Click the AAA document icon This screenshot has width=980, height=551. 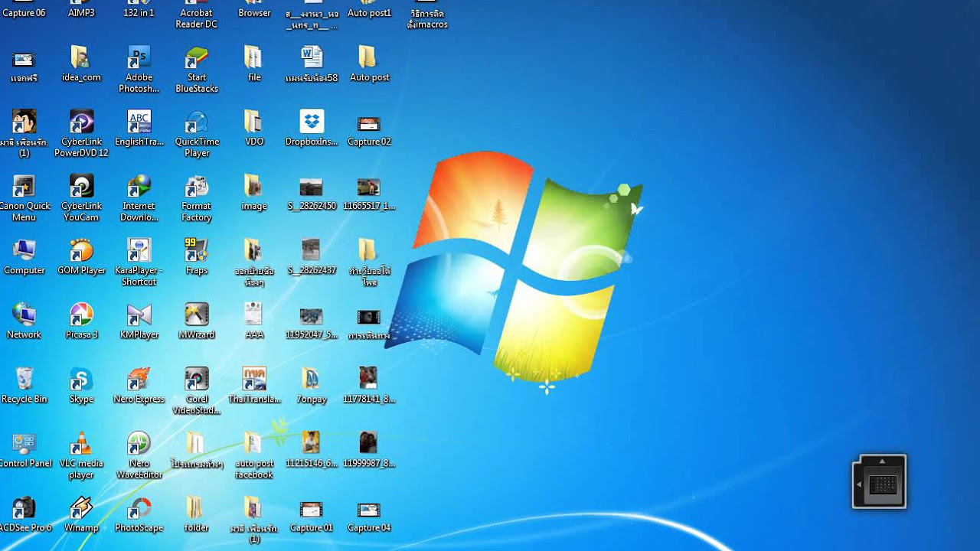click(x=254, y=315)
